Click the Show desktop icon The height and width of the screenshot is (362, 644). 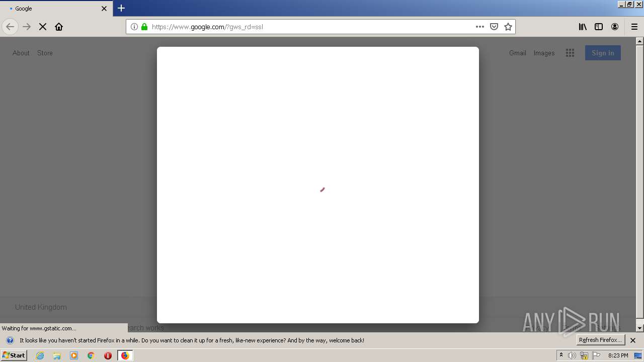pos(638,355)
